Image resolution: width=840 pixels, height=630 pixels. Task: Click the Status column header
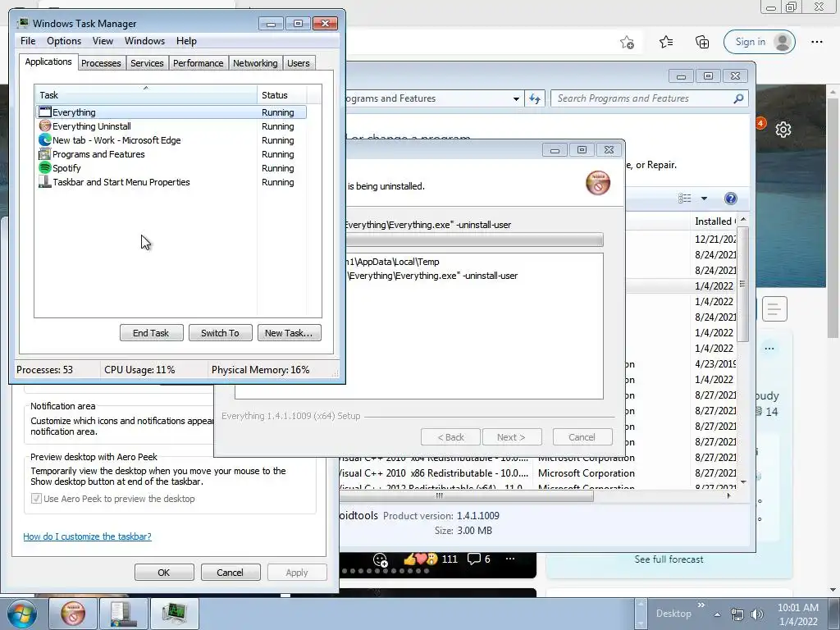tap(282, 95)
